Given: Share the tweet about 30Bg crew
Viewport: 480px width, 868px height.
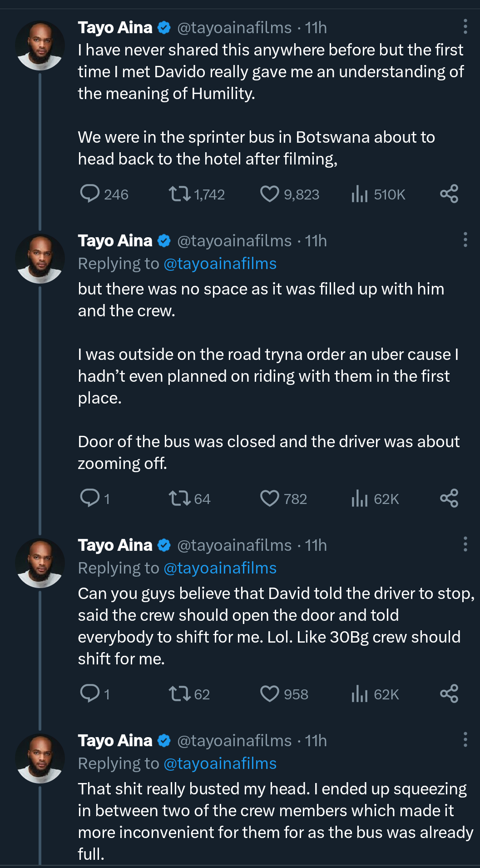Looking at the screenshot, I should pos(449,694).
